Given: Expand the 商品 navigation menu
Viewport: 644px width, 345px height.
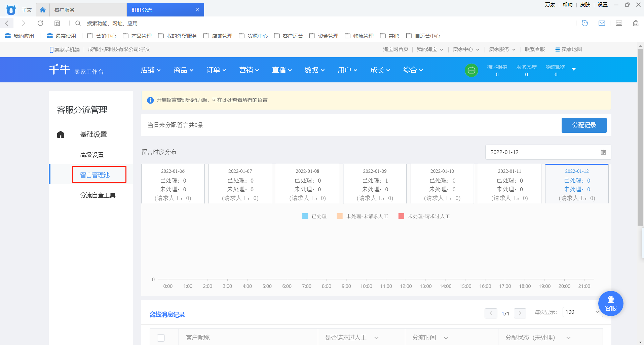Looking at the screenshot, I should 184,70.
